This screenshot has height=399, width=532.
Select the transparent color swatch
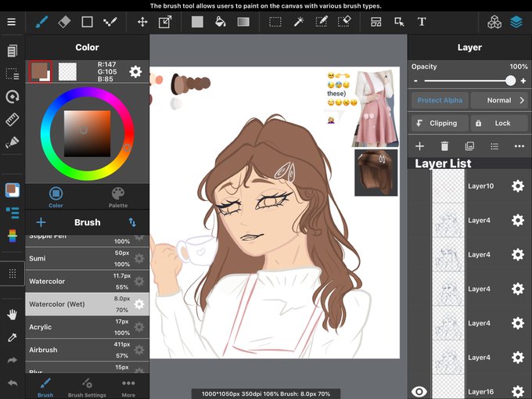(67, 72)
